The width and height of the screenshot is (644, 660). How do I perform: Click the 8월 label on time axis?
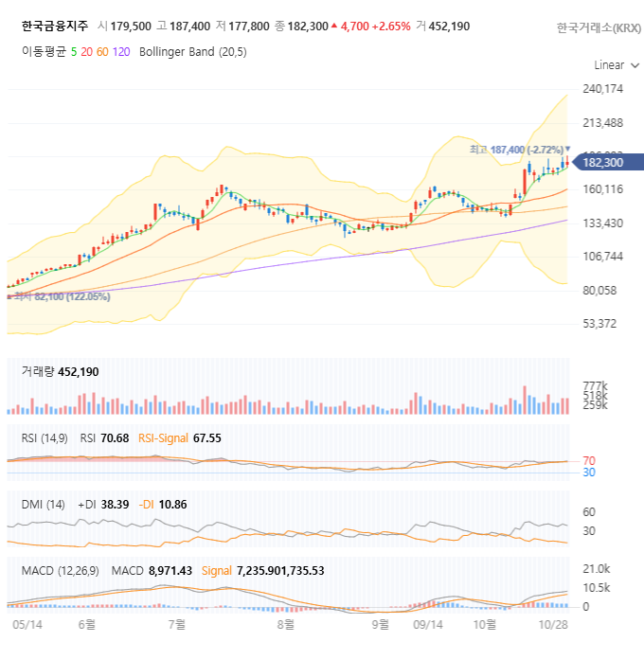pyautogui.click(x=286, y=624)
